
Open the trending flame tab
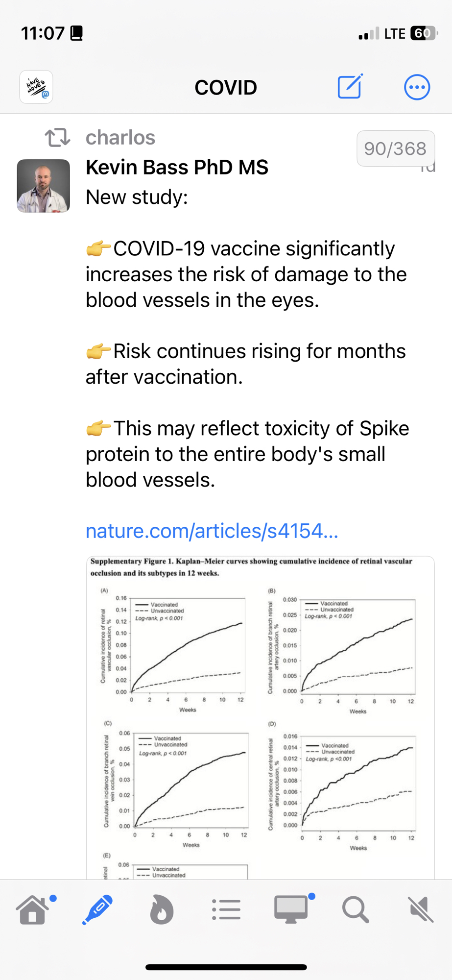162,909
